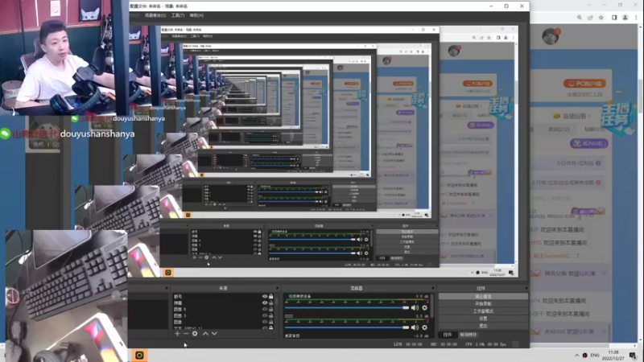
Task: Open settings gear of first mixer channel
Action: pyautogui.click(x=425, y=307)
